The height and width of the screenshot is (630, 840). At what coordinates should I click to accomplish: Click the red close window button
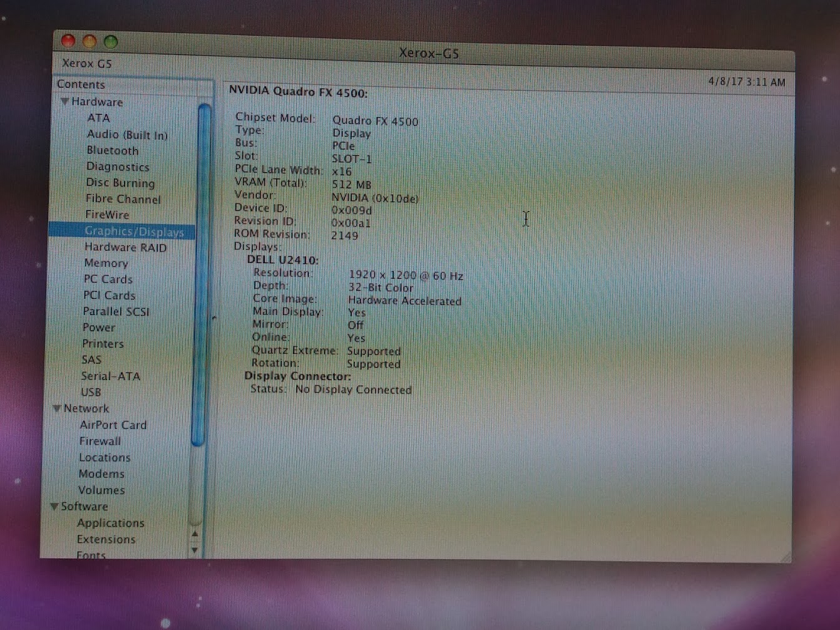coord(68,41)
